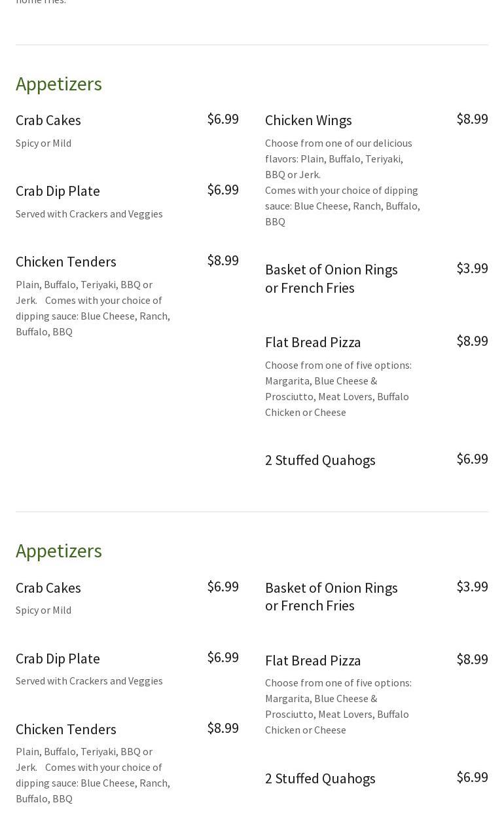Select Crab Cakes in the first Appetizers section
Image resolution: width=504 pixels, height=839 pixels.
click(x=48, y=121)
